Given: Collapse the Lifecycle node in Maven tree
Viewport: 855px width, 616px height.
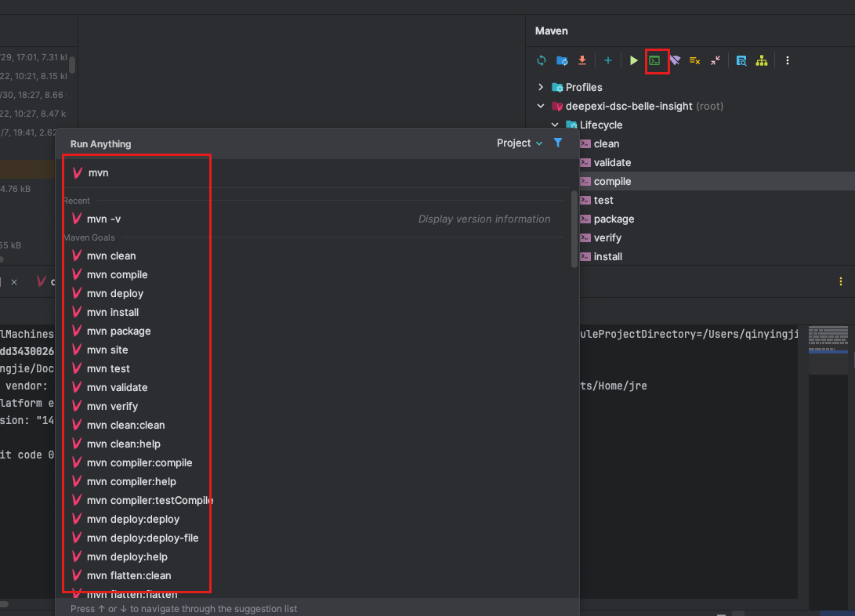Looking at the screenshot, I should pos(555,125).
